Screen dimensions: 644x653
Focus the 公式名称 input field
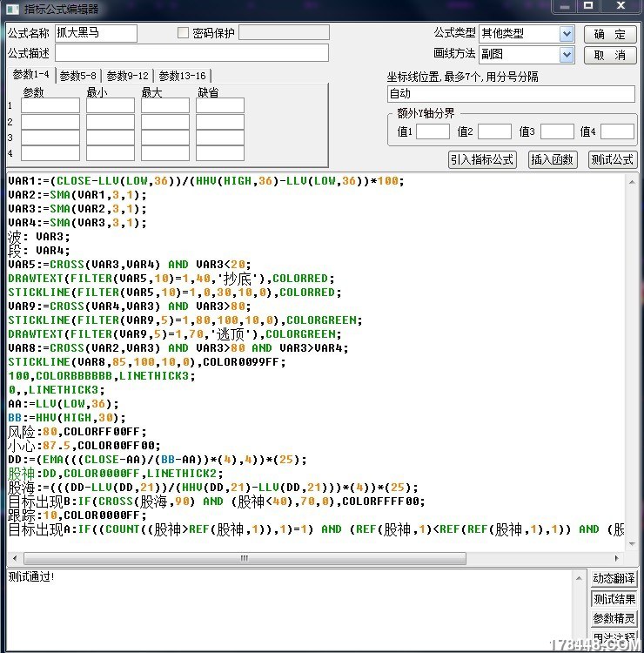pyautogui.click(x=96, y=33)
